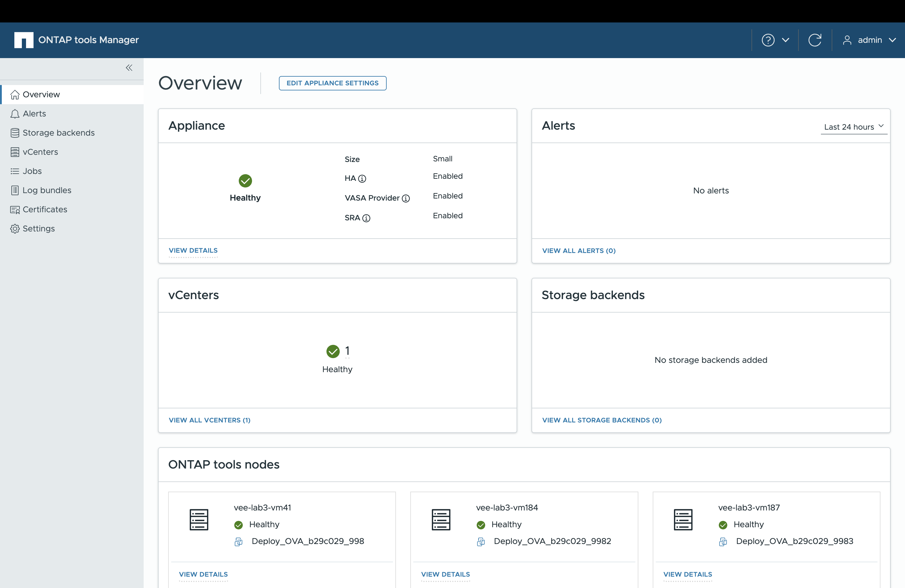
Task: Open View All Storage Backends (0) link
Action: tap(602, 420)
